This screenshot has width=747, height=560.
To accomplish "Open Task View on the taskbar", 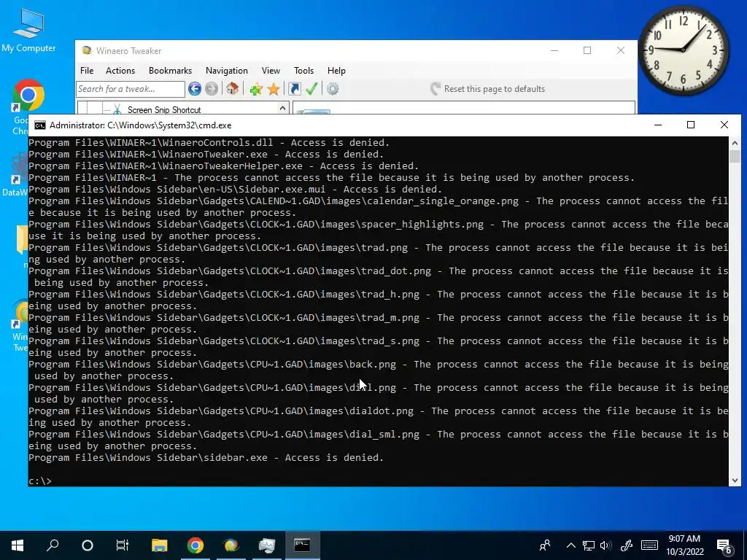I will point(123,545).
